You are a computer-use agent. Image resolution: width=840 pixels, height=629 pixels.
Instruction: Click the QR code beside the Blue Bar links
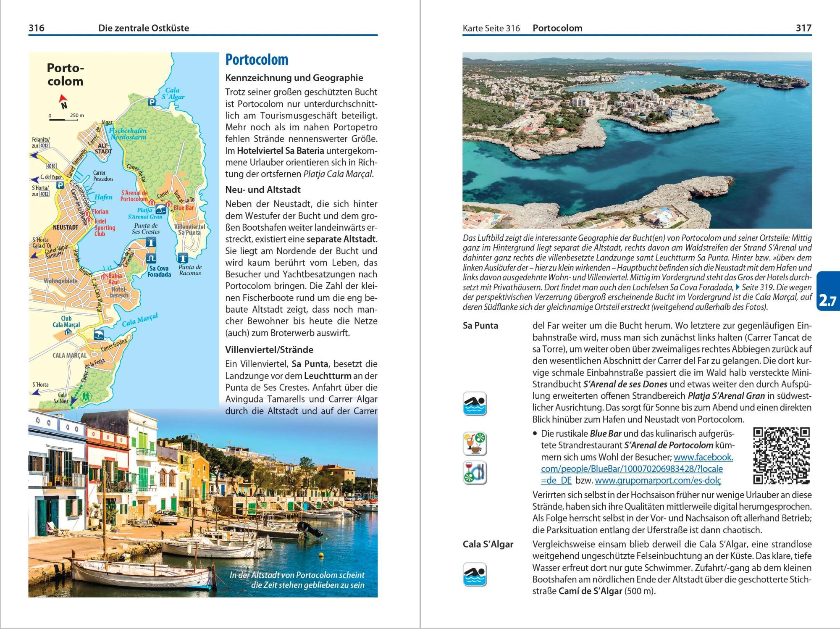pyautogui.click(x=781, y=456)
